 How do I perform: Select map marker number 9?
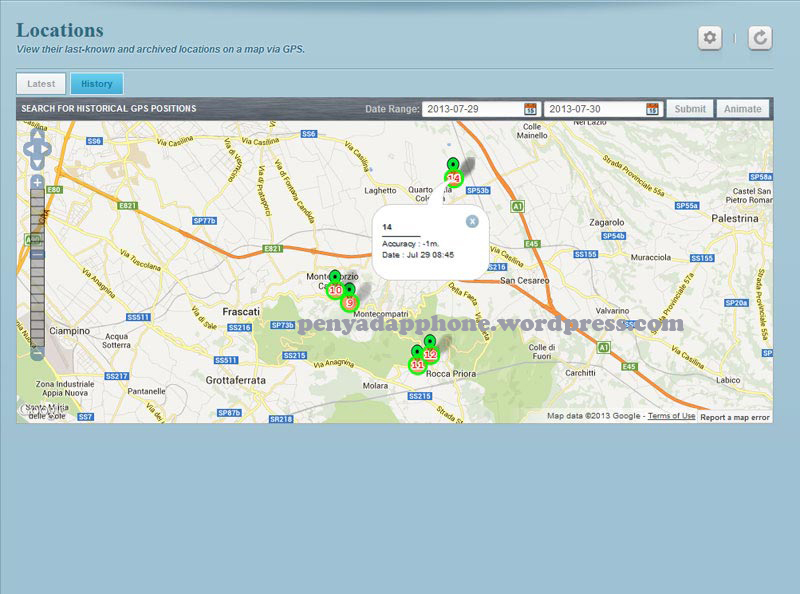coord(349,302)
